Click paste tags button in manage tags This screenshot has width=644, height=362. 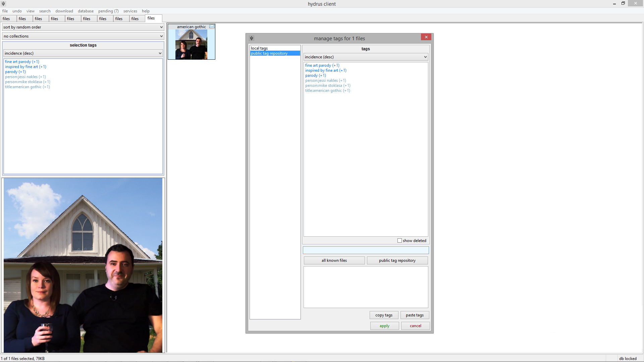pyautogui.click(x=415, y=315)
